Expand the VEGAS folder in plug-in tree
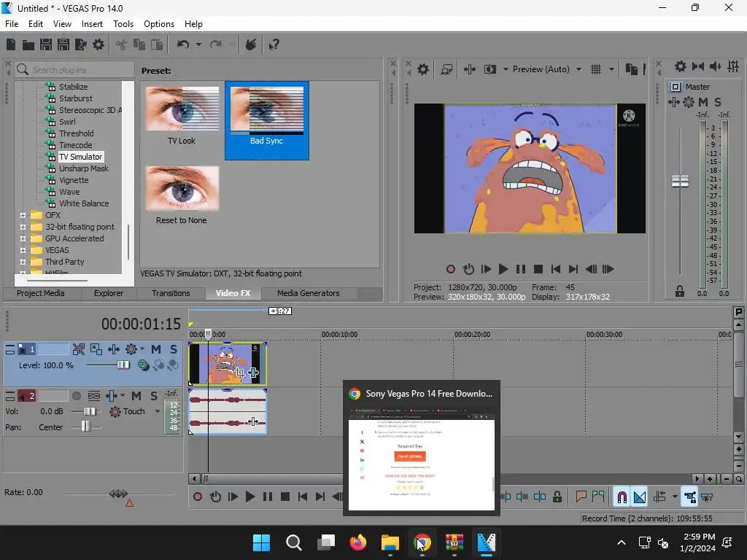 click(23, 250)
